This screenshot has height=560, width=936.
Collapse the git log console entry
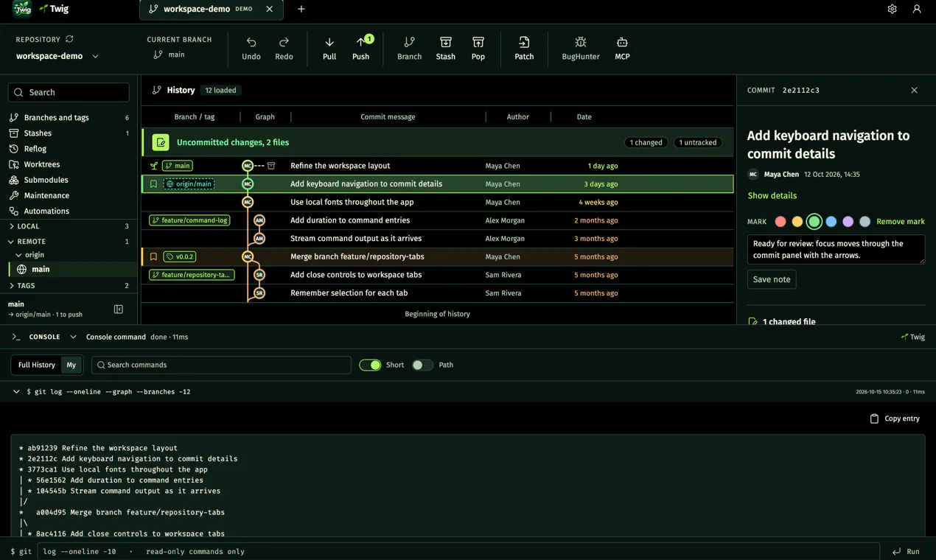(x=16, y=392)
